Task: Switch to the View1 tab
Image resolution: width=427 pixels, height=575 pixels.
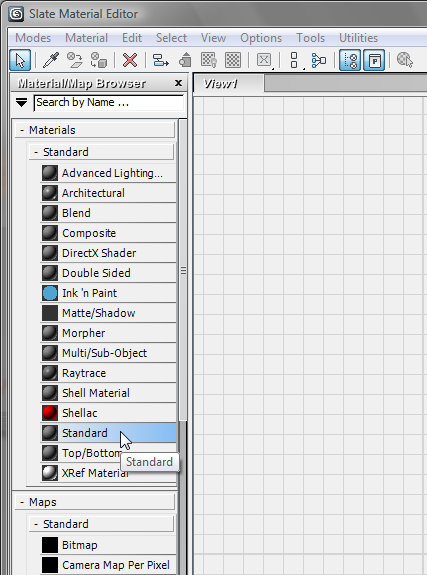Action: click(x=228, y=84)
